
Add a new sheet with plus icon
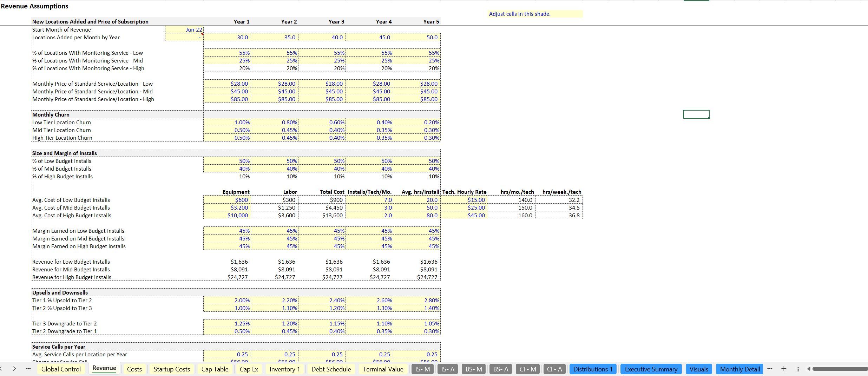tap(784, 369)
